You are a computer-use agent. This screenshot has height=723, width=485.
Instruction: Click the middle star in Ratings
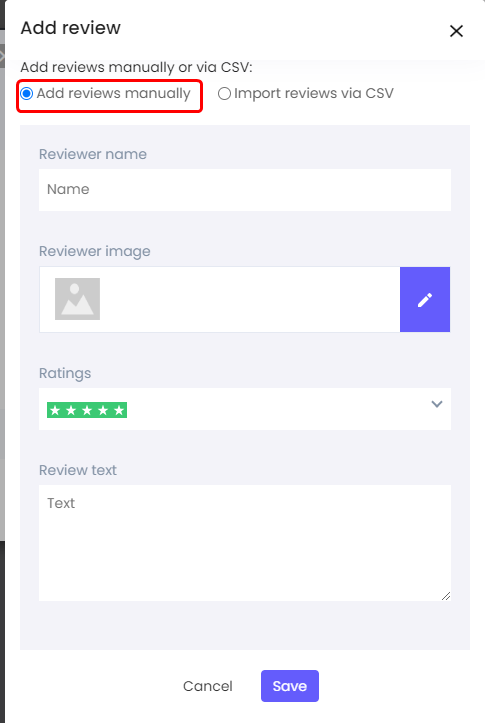pos(87,410)
